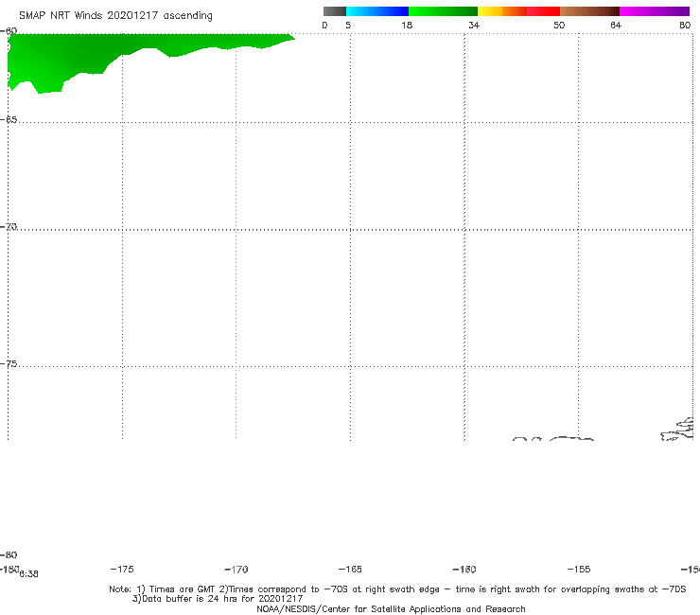Click the -155 longitude axis label

pos(579,569)
